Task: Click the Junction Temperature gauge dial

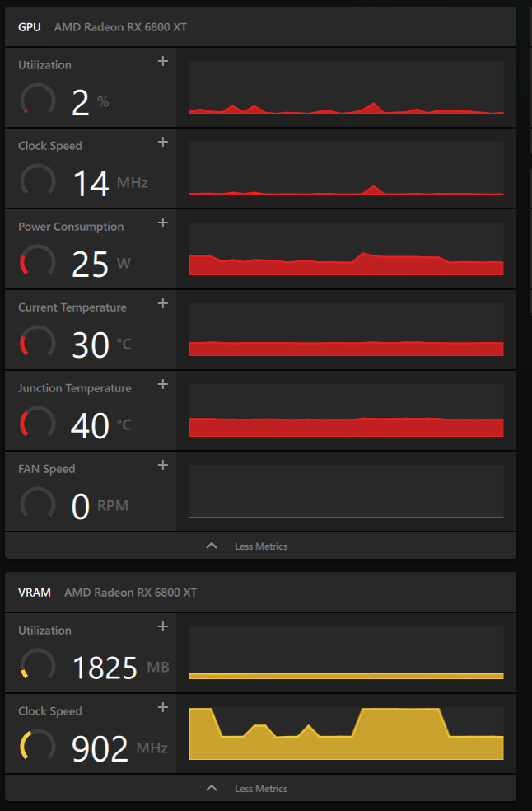Action: tap(38, 423)
